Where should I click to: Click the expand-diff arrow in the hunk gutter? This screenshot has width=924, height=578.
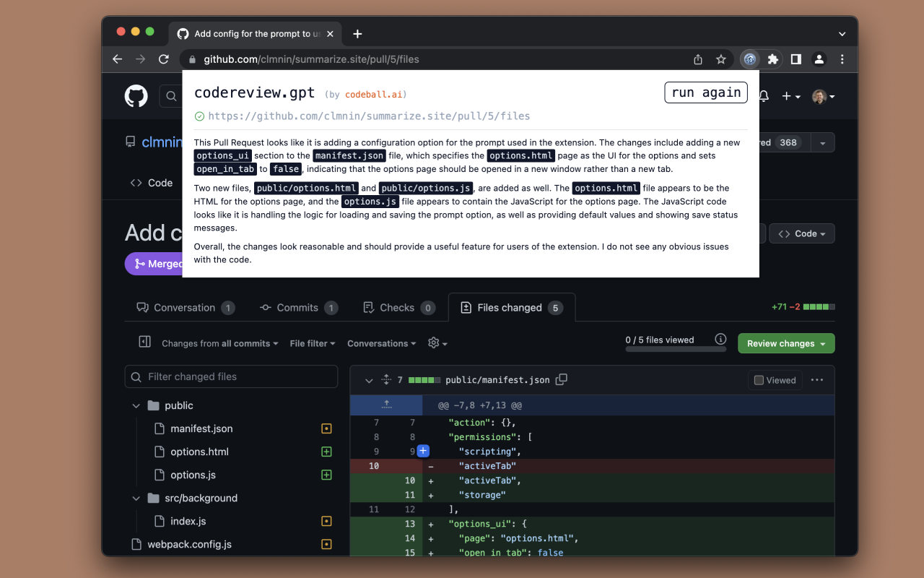tap(386, 405)
